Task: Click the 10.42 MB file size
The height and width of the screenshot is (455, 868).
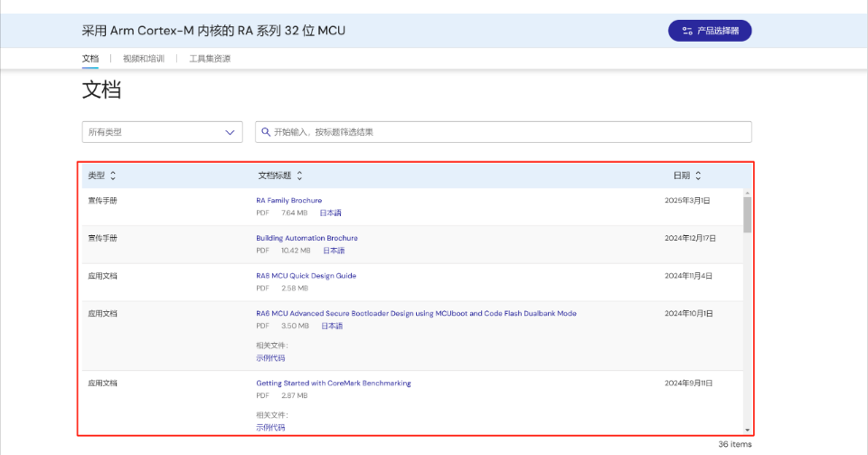Action: [x=296, y=251]
